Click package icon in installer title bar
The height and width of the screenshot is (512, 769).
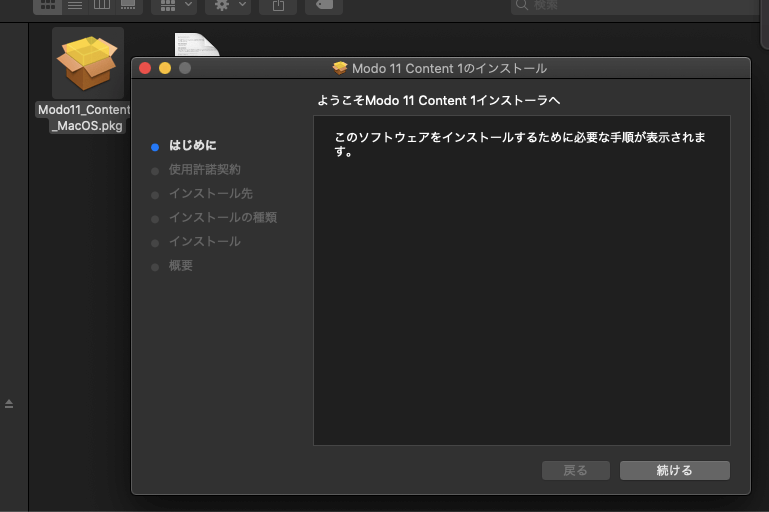click(340, 68)
